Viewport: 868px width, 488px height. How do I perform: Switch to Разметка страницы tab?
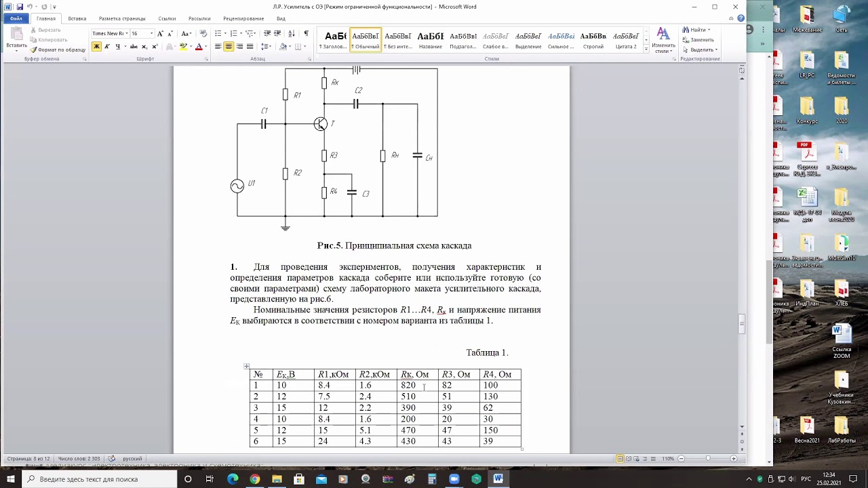point(122,19)
